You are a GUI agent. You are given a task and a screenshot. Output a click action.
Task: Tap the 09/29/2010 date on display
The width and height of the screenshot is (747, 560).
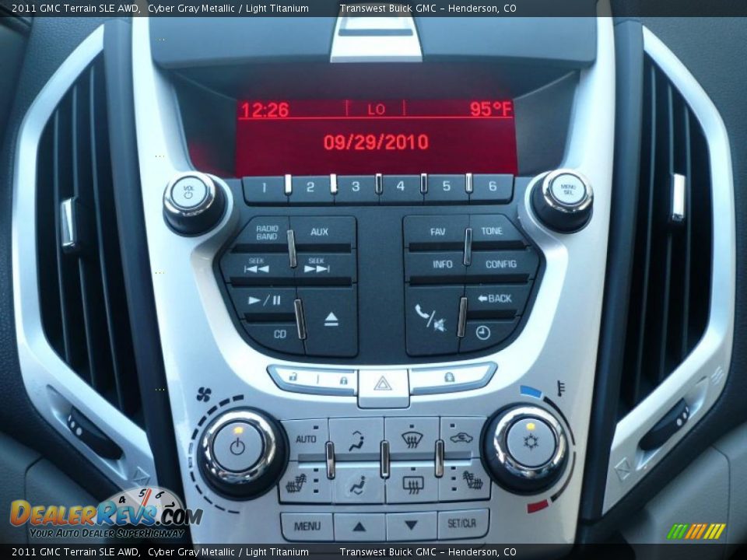coord(376,142)
